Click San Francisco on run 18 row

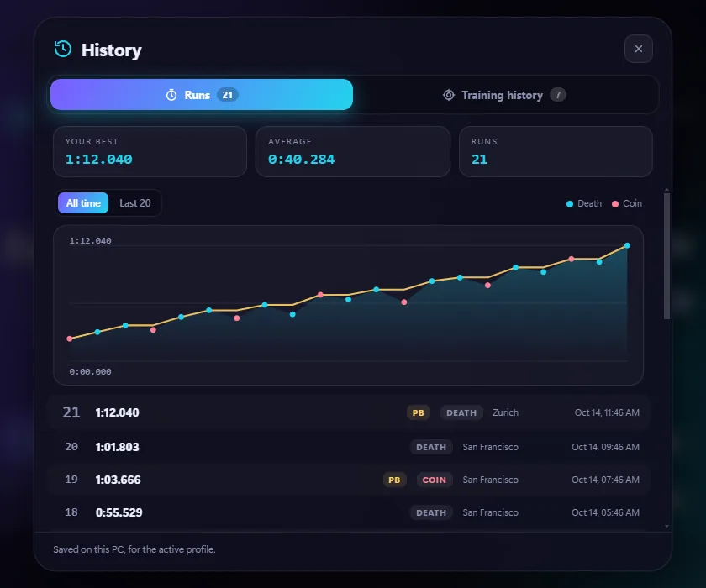[490, 512]
